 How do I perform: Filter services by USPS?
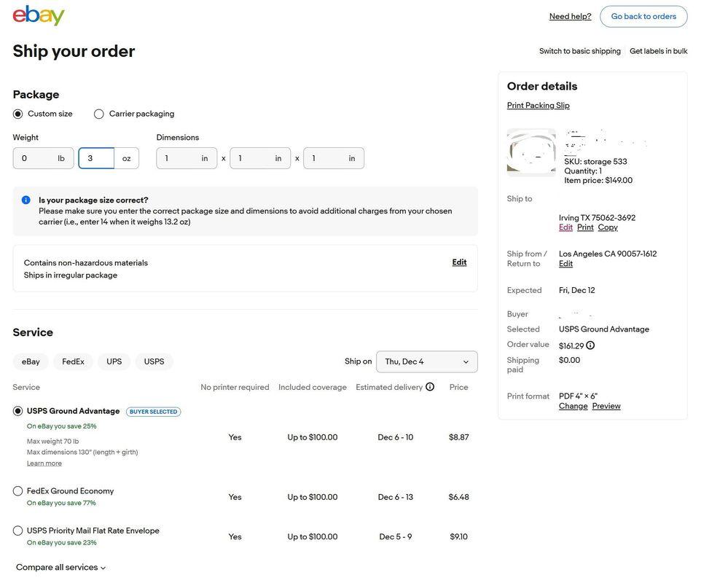(x=154, y=361)
